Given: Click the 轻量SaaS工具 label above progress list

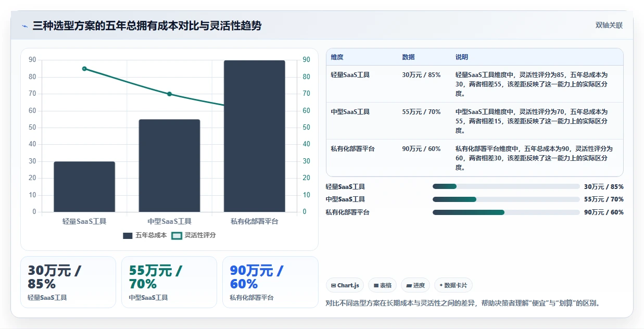Looking at the screenshot, I should [x=345, y=187].
